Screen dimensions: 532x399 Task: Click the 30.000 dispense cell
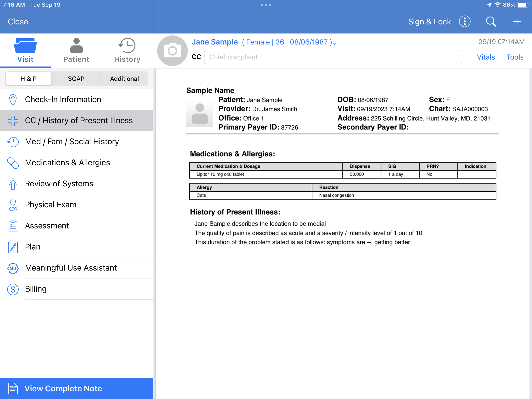(x=362, y=174)
